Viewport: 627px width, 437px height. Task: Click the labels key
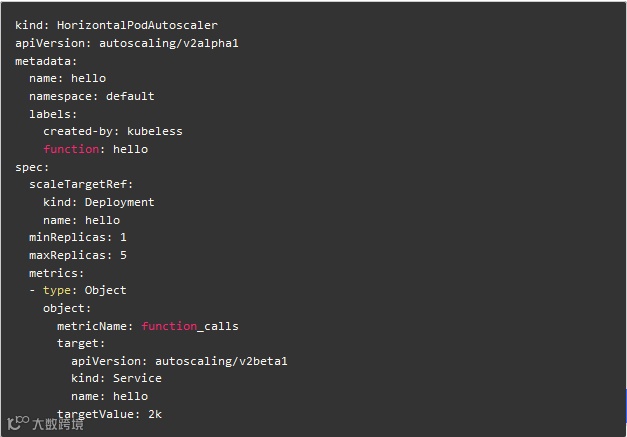52,114
